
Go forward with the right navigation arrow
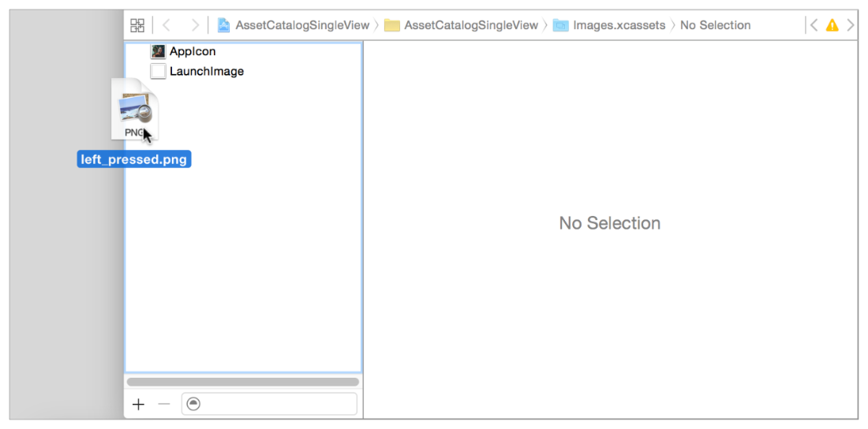pos(195,25)
